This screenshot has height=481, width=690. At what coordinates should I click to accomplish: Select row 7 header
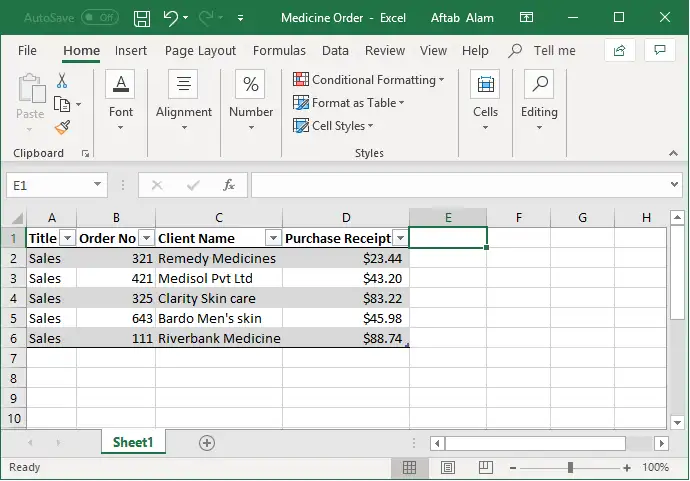click(13, 358)
